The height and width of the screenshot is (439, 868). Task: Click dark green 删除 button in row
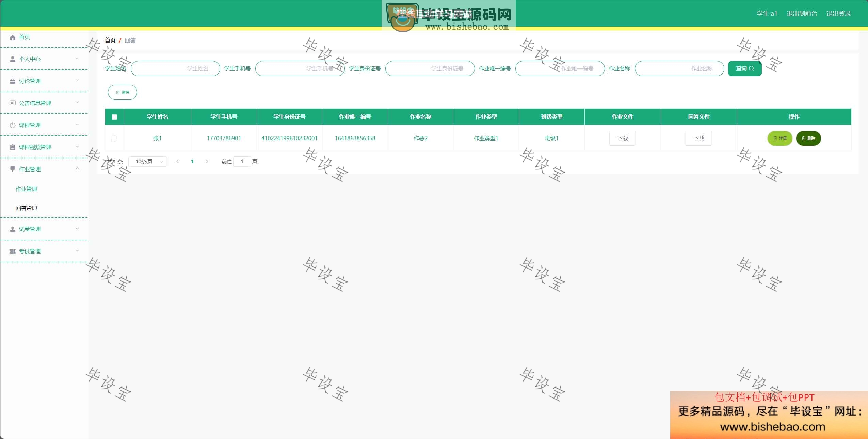point(808,138)
